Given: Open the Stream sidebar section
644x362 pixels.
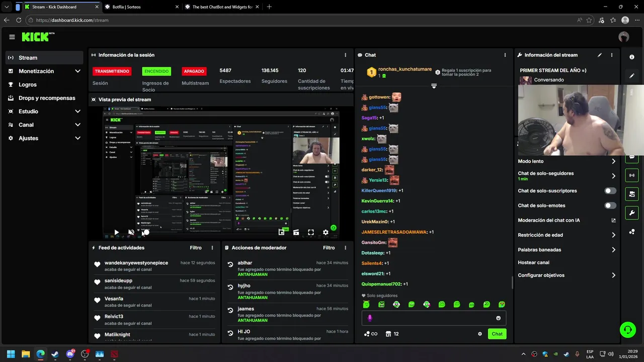Looking at the screenshot, I should [44, 57].
